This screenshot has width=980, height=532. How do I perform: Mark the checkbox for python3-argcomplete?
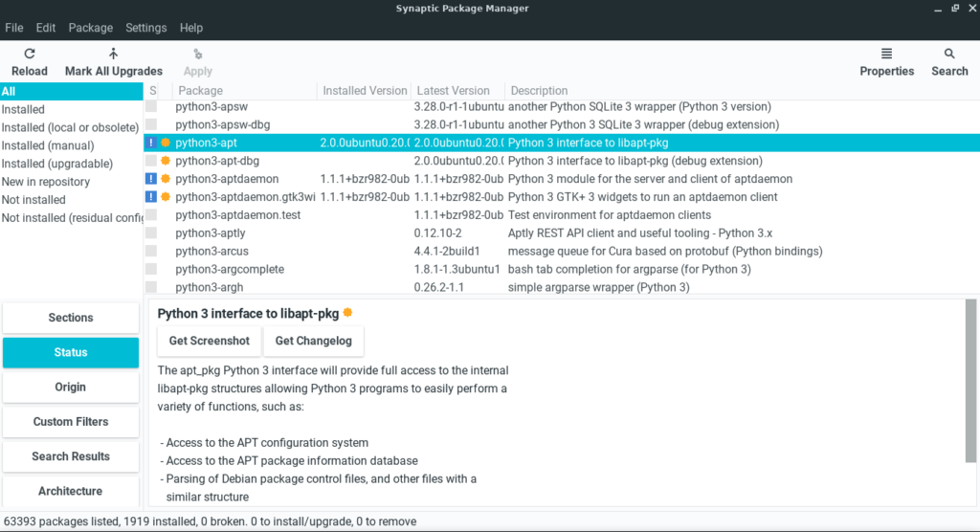(151, 269)
